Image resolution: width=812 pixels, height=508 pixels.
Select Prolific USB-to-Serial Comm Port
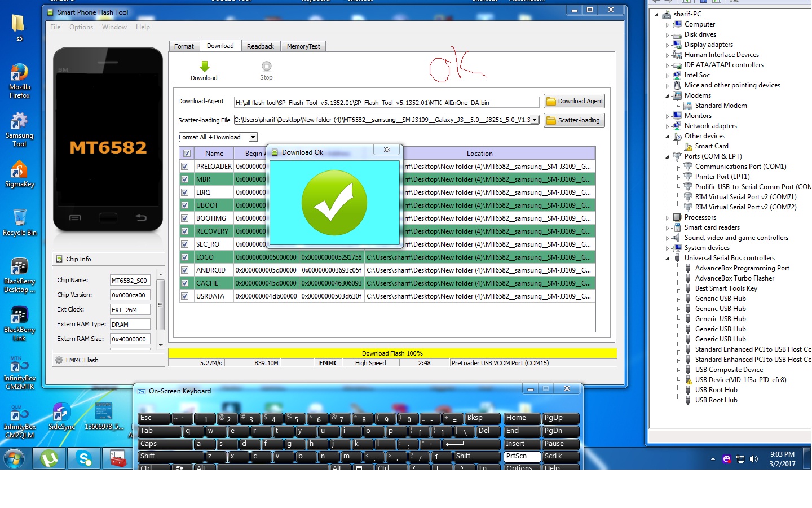click(x=752, y=187)
